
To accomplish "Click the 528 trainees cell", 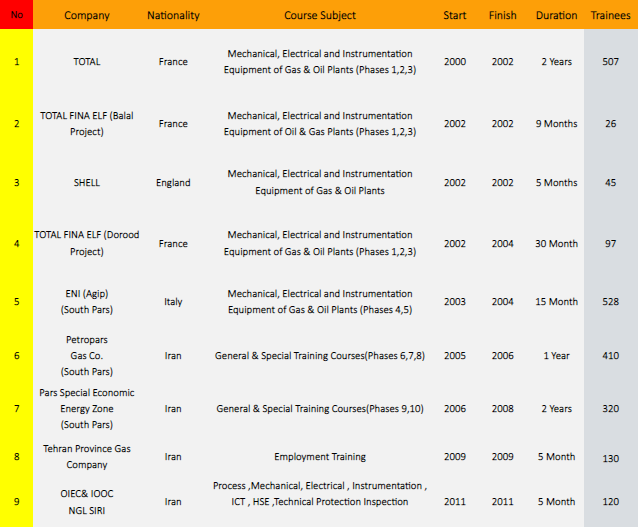I will [x=610, y=302].
